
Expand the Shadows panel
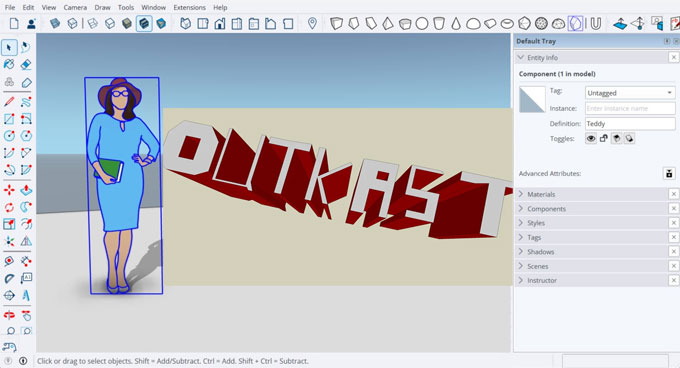pyautogui.click(x=521, y=251)
